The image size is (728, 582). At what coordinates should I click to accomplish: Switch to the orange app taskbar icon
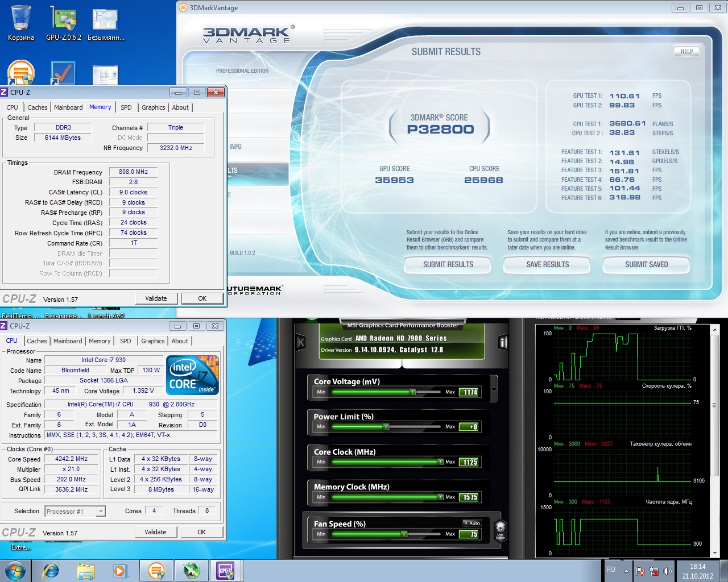click(156, 570)
